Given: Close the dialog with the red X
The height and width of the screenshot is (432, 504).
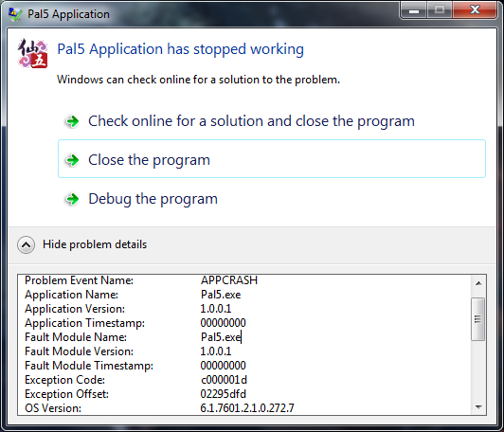Looking at the screenshot, I should (475, 10).
